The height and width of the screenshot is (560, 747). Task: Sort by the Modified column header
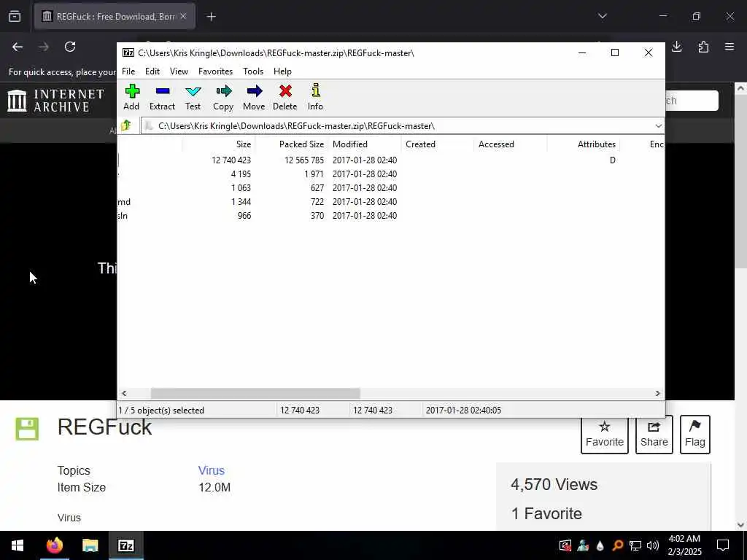pyautogui.click(x=365, y=144)
